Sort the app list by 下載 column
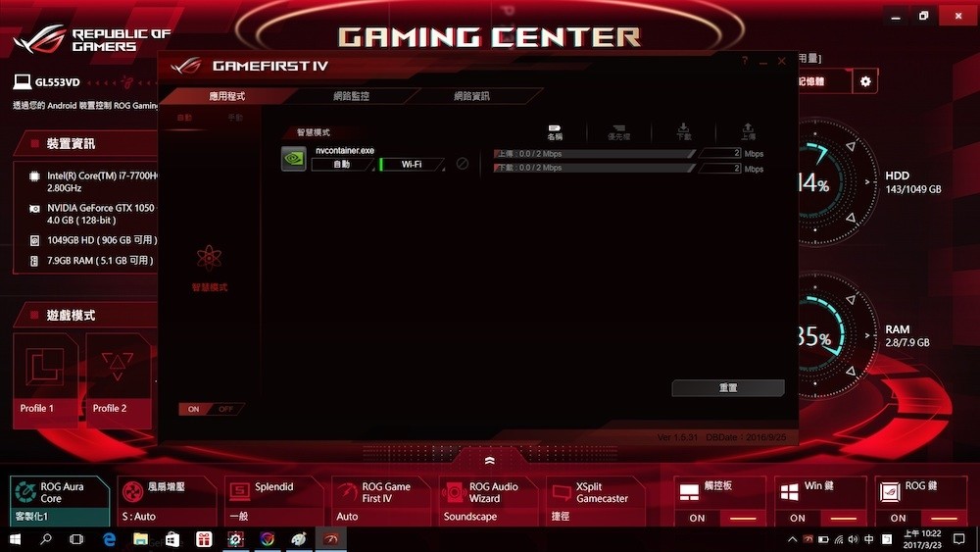 click(x=683, y=132)
